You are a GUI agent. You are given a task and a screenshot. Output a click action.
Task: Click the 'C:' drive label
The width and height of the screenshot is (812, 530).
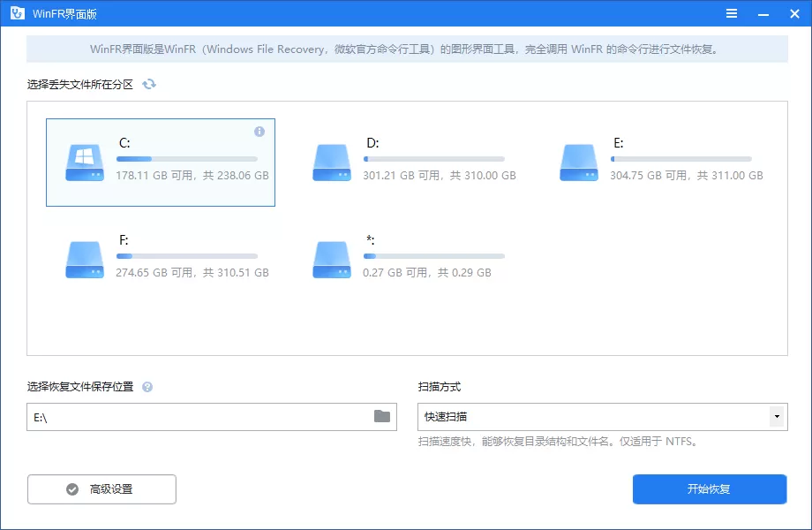124,143
